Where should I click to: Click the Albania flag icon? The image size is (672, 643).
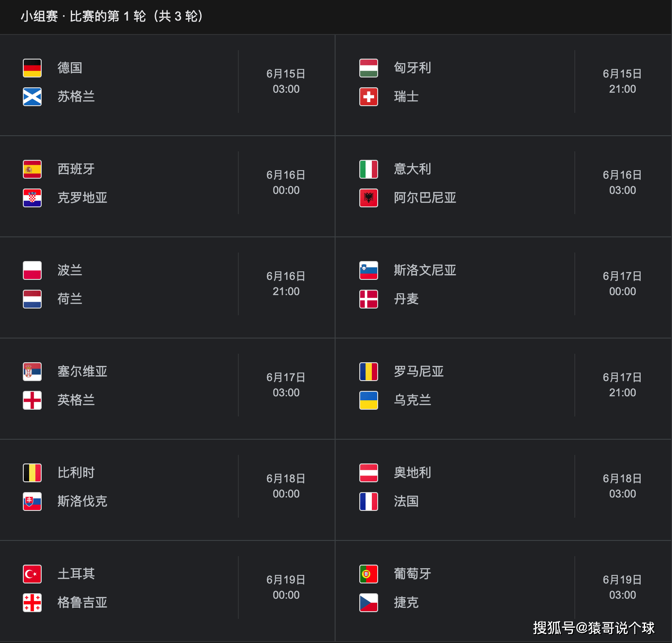coord(369,198)
